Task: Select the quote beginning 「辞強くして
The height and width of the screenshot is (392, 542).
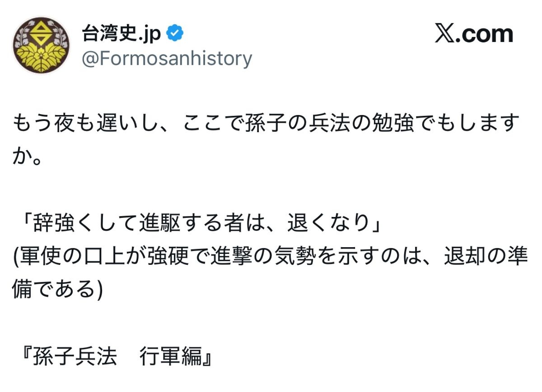Action: [199, 224]
